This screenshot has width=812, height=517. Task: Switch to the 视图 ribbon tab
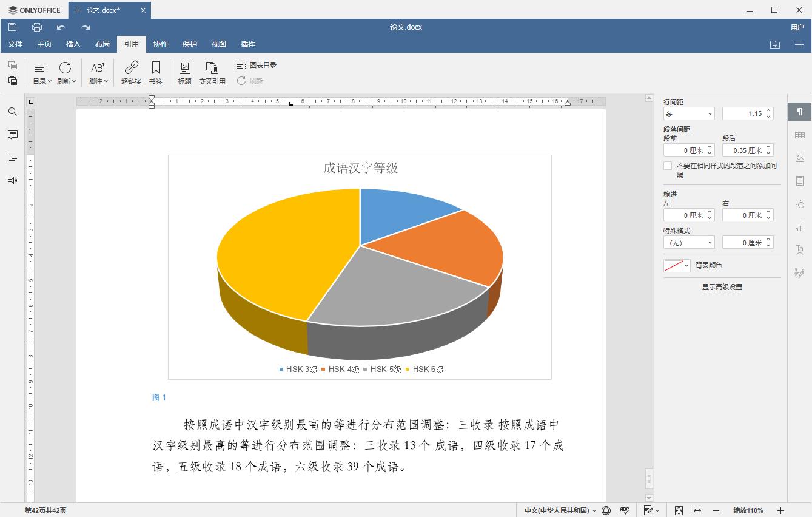click(218, 44)
